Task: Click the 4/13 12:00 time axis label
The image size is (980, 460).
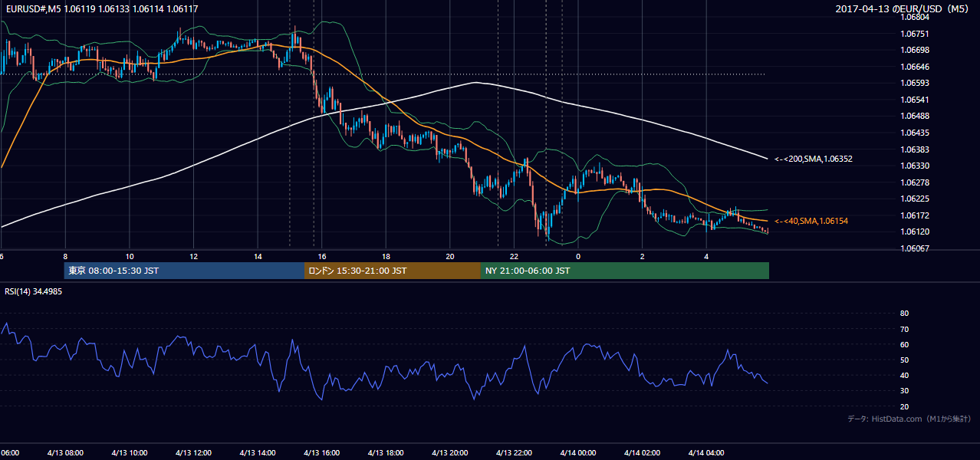Action: click(x=193, y=453)
